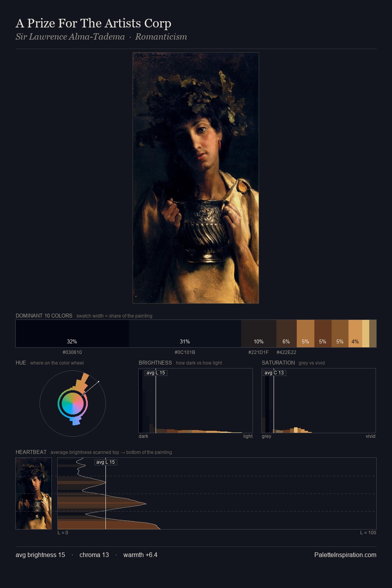Click 'avg brightness 15' in footer

40,555
